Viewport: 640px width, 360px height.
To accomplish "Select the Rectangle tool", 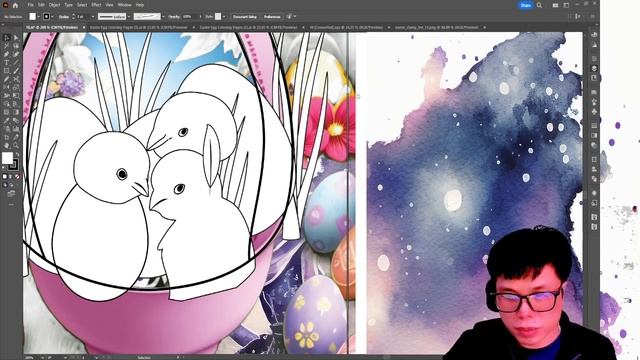I will (7, 71).
